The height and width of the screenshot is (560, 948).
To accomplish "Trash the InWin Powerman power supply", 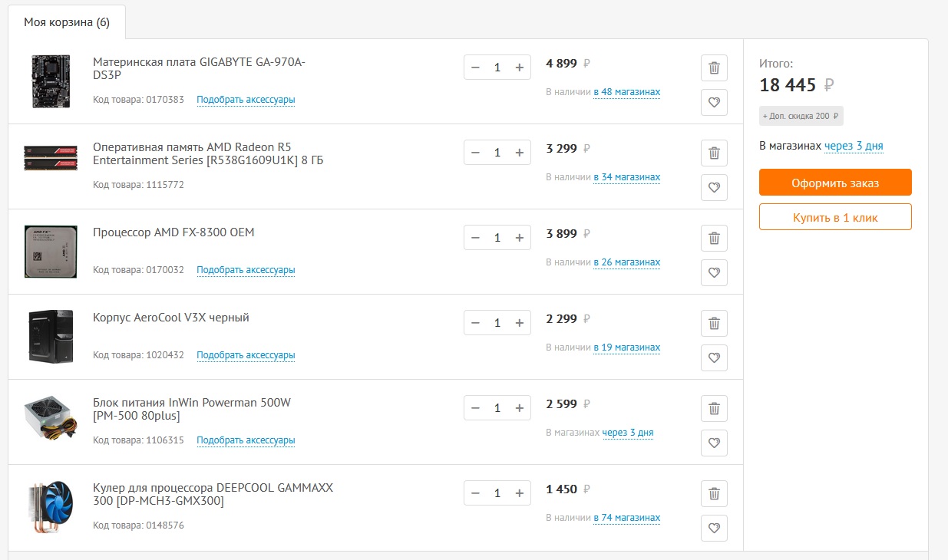I will click(x=714, y=408).
